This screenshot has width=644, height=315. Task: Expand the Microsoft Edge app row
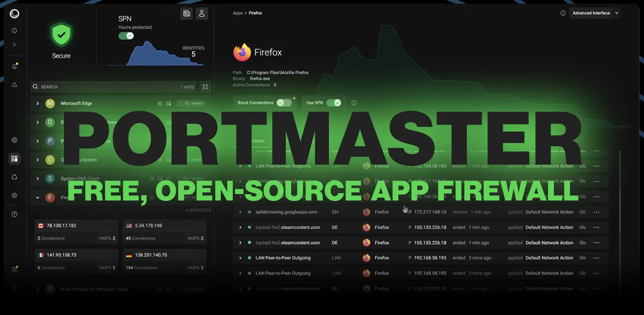[x=37, y=103]
